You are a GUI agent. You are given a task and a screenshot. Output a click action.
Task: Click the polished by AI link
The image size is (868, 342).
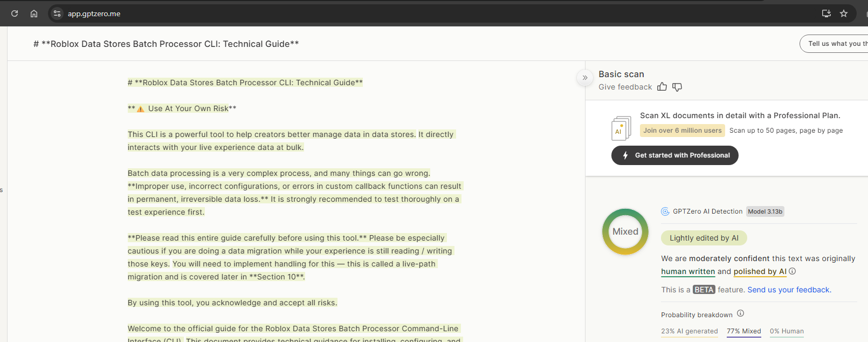coord(760,271)
